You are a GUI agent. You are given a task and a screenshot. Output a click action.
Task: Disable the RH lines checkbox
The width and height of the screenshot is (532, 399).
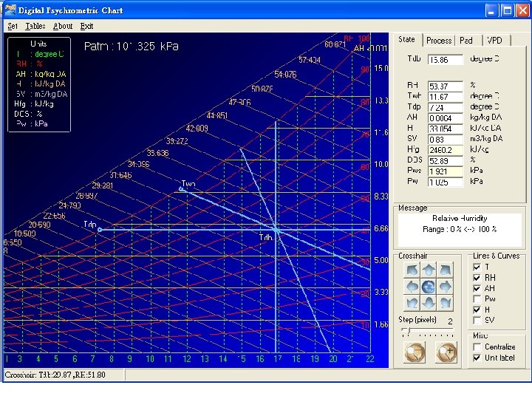477,278
